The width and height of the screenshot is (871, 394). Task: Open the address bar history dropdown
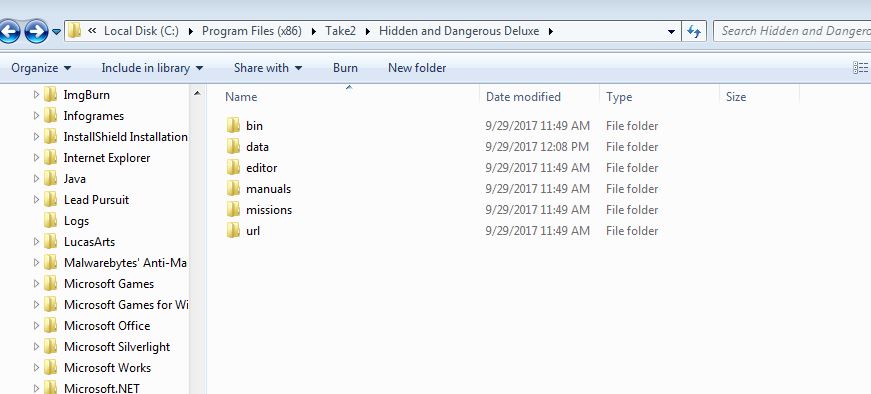pyautogui.click(x=671, y=32)
